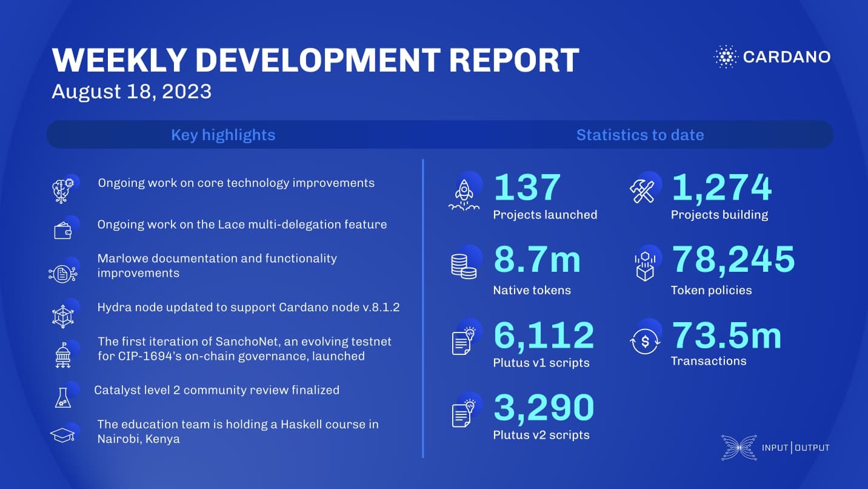Click the 'Projects launched' label
This screenshot has width=868, height=489.
point(545,215)
